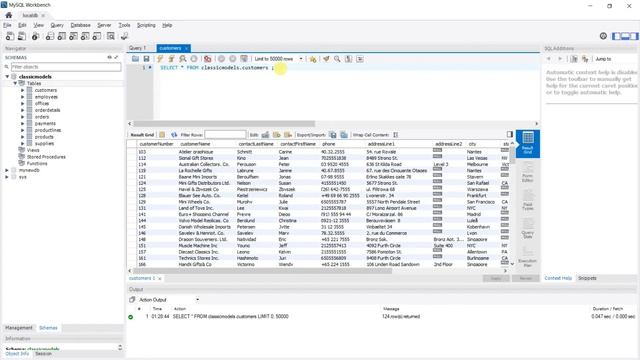Screen dimensions: 640x360
Task: Beautify the query with the broom icon
Action: [326, 59]
